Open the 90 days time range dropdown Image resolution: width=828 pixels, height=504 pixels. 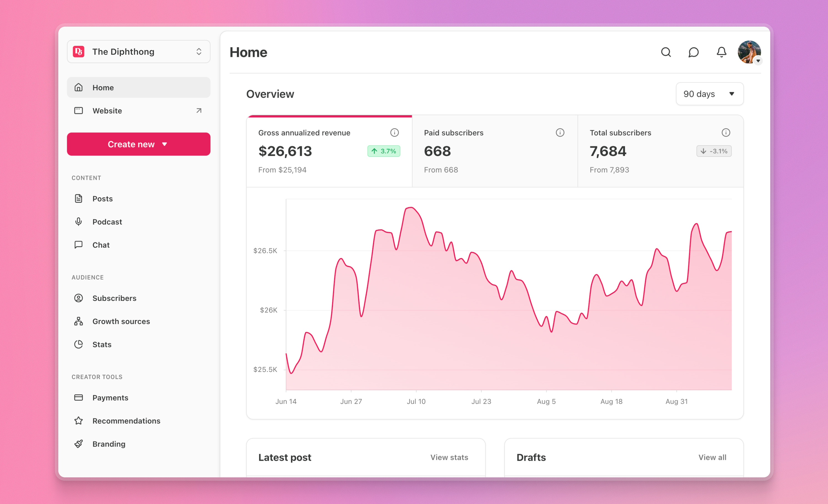click(x=709, y=94)
